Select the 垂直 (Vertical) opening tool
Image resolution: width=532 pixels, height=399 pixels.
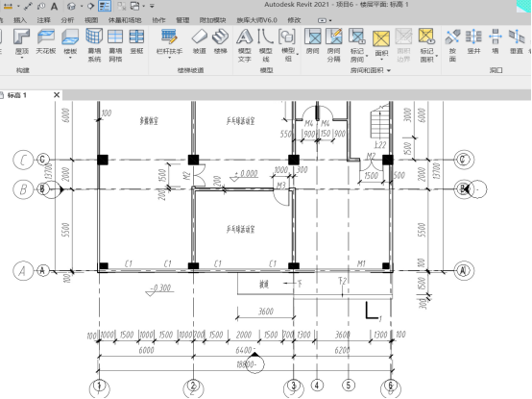coord(517,41)
